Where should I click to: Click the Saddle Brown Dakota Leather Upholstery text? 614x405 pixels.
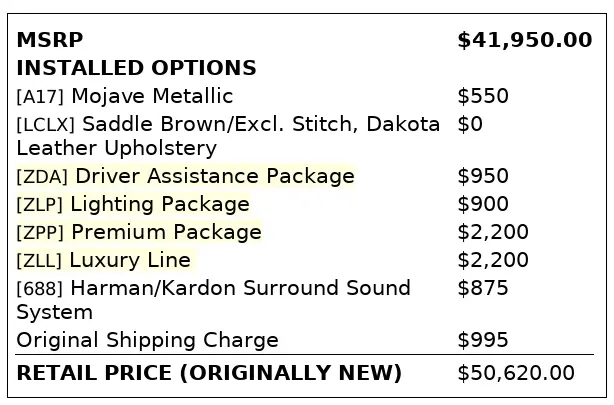pyautogui.click(x=228, y=136)
